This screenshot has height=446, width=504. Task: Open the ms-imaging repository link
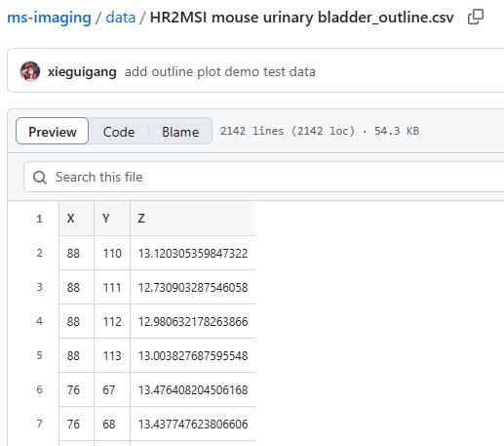49,18
